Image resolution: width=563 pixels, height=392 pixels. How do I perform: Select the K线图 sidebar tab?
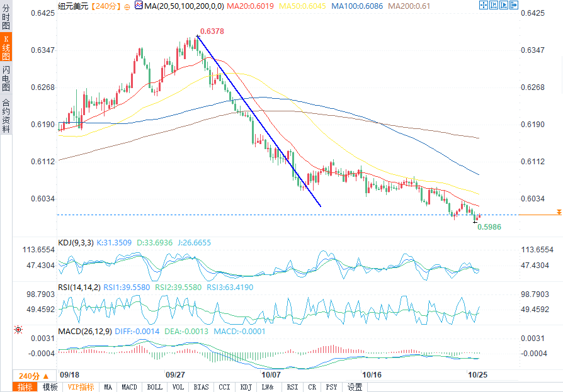click(x=6, y=47)
